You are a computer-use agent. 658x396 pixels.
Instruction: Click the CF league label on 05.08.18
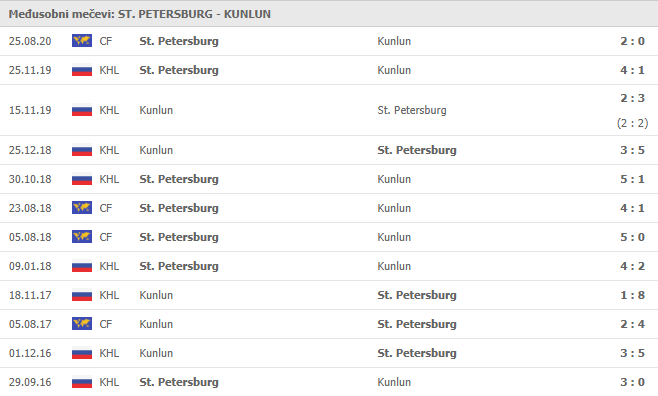(106, 237)
